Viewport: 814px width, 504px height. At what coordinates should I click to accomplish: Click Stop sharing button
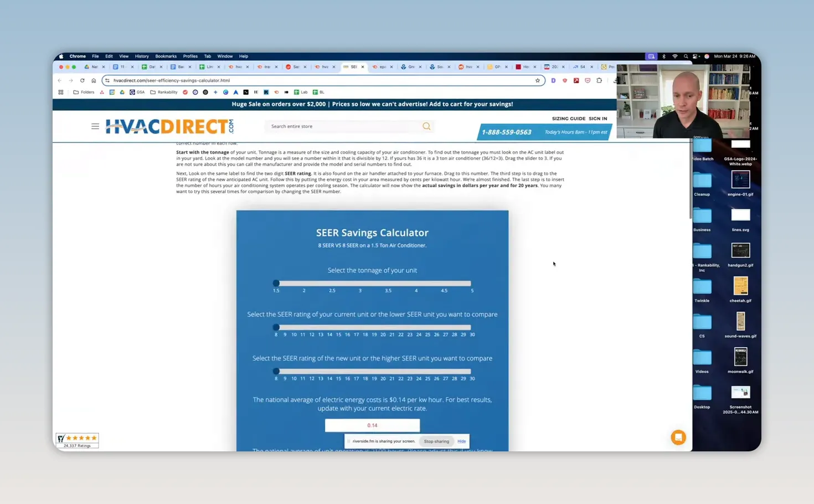pos(436,441)
